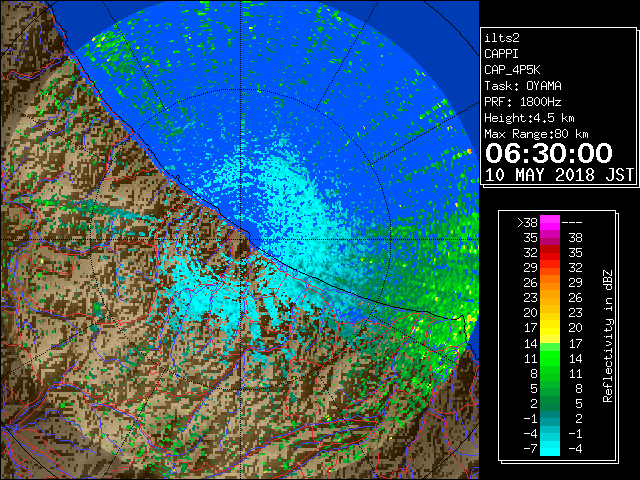The width and height of the screenshot is (640, 480).
Task: Click the green 11 legend swatch
Action: (550, 358)
